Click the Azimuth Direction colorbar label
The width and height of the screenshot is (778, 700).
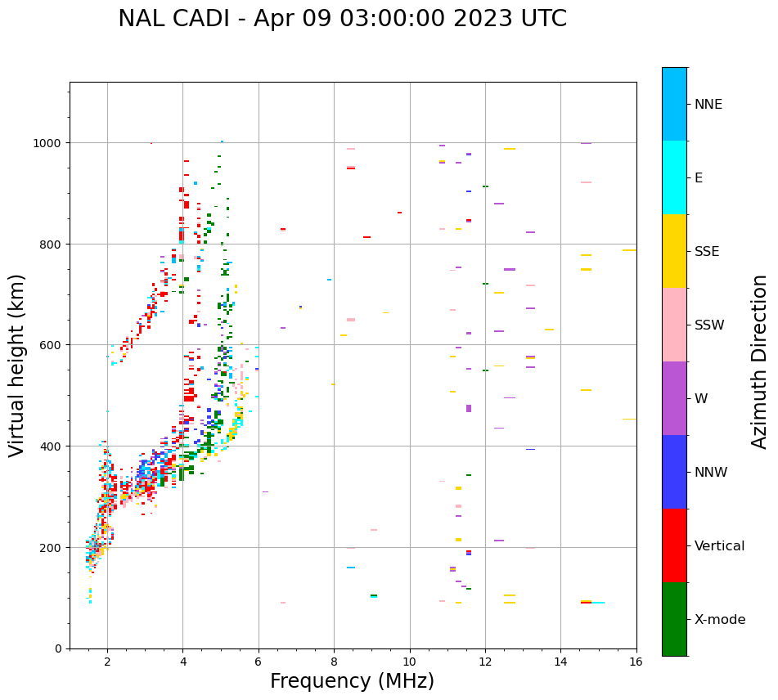[760, 361]
